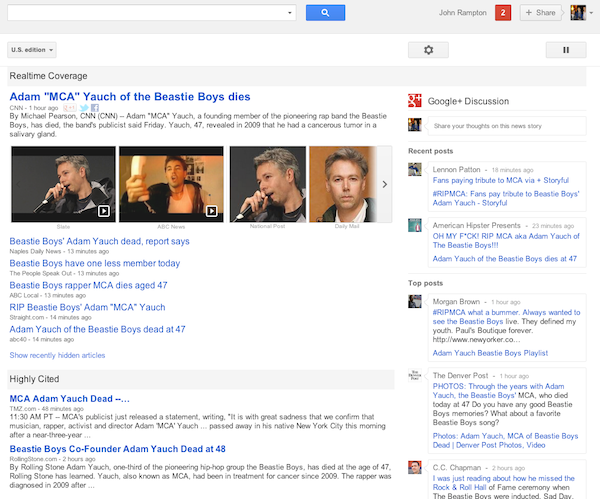The image size is (600, 499).
Task: Open headline Adam "MCA" Yauch of the Beastie Boys dies
Action: [x=130, y=96]
